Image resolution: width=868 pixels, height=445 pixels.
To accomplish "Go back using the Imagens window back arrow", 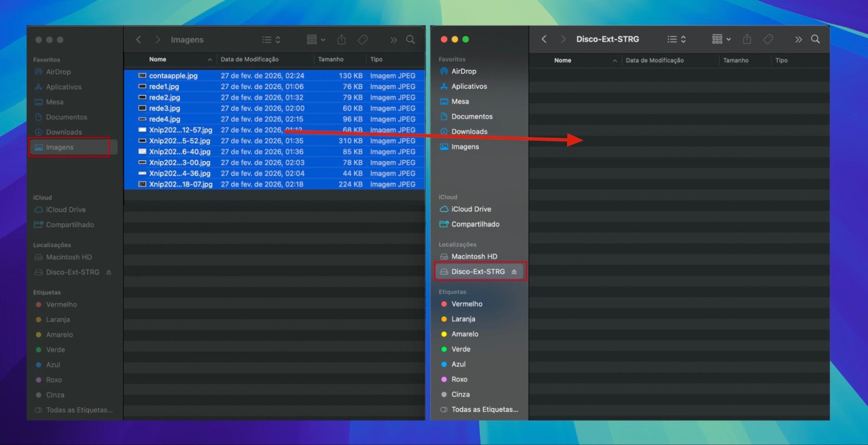I will 138,39.
